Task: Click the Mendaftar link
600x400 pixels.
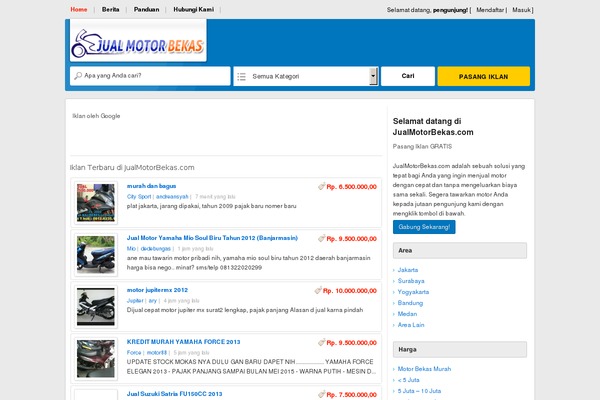Action: 490,10
